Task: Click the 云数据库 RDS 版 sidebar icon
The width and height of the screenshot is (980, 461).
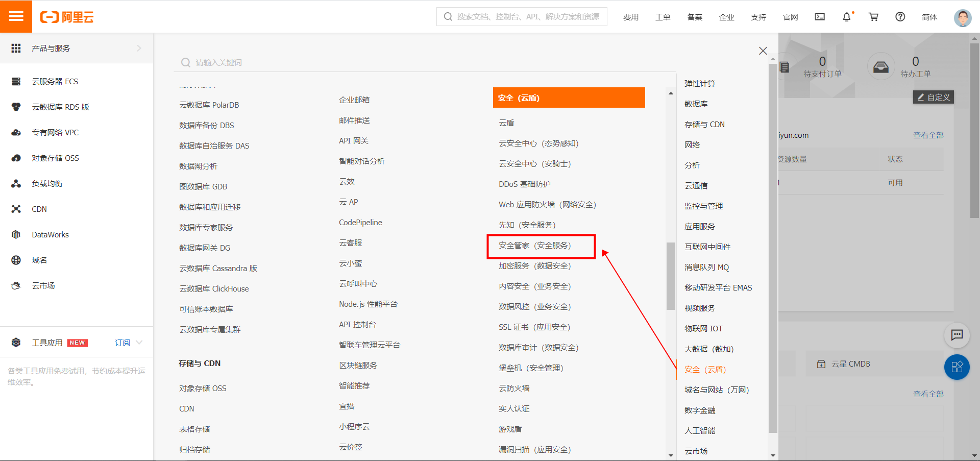Action: [16, 107]
